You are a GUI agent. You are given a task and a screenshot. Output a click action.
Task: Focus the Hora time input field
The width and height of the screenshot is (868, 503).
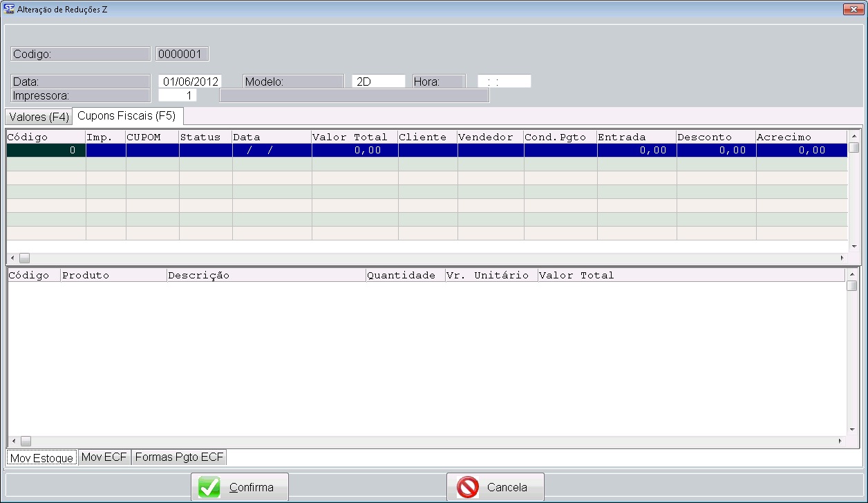coord(504,82)
